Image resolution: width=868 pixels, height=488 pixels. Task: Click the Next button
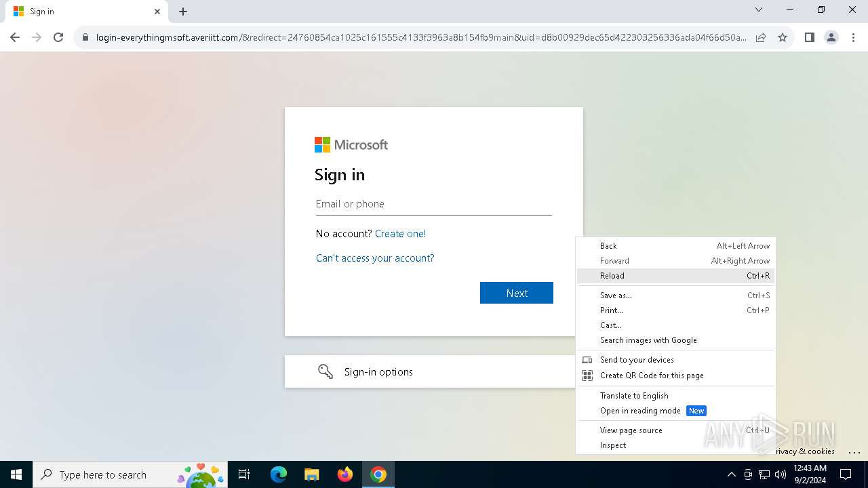tap(517, 293)
